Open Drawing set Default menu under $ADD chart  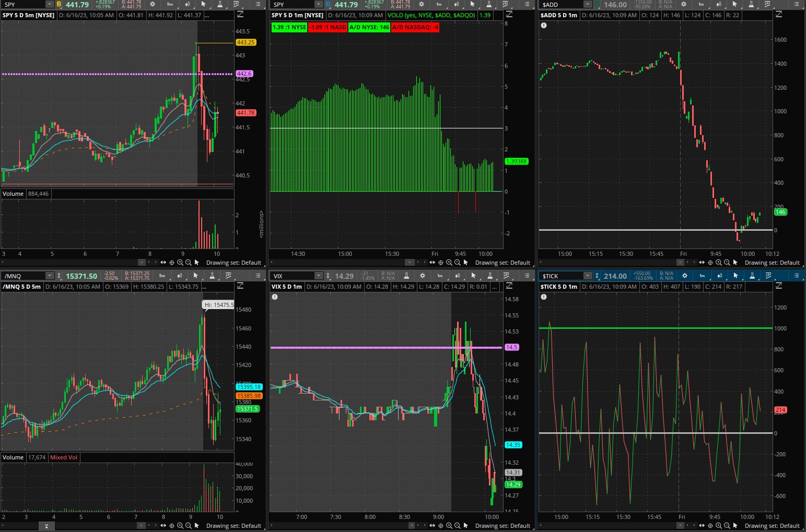(772, 263)
